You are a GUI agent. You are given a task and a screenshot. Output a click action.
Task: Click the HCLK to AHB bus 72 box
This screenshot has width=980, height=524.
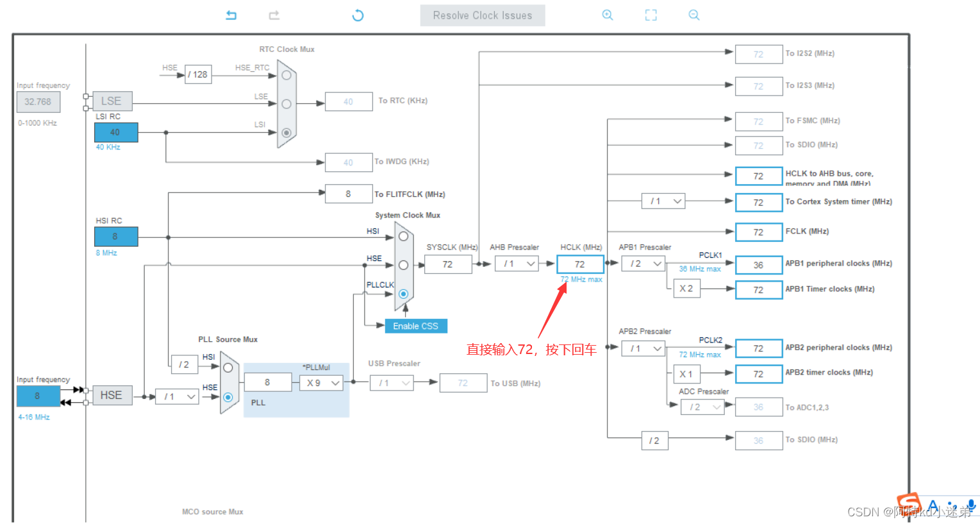(x=759, y=176)
